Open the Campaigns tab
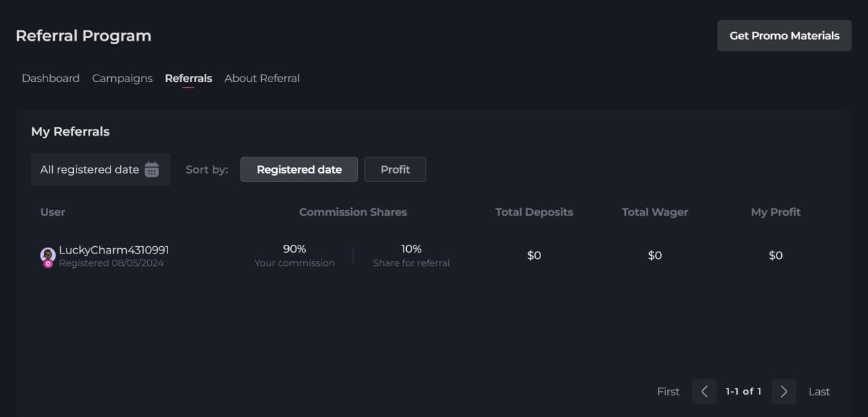The width and height of the screenshot is (868, 417). [x=122, y=79]
